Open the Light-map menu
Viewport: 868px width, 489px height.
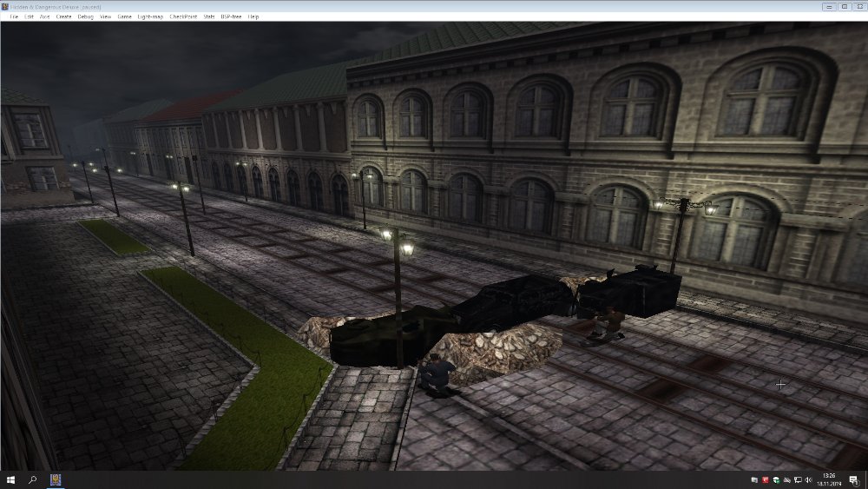click(150, 17)
